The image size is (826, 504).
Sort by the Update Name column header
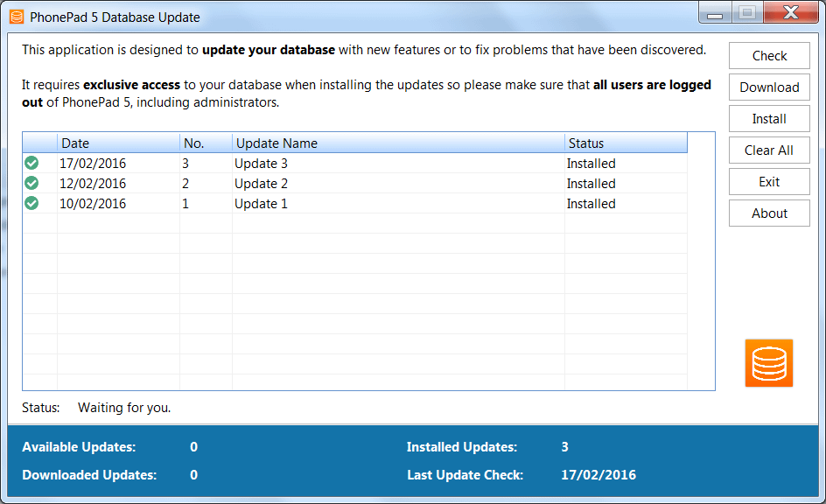[x=398, y=143]
